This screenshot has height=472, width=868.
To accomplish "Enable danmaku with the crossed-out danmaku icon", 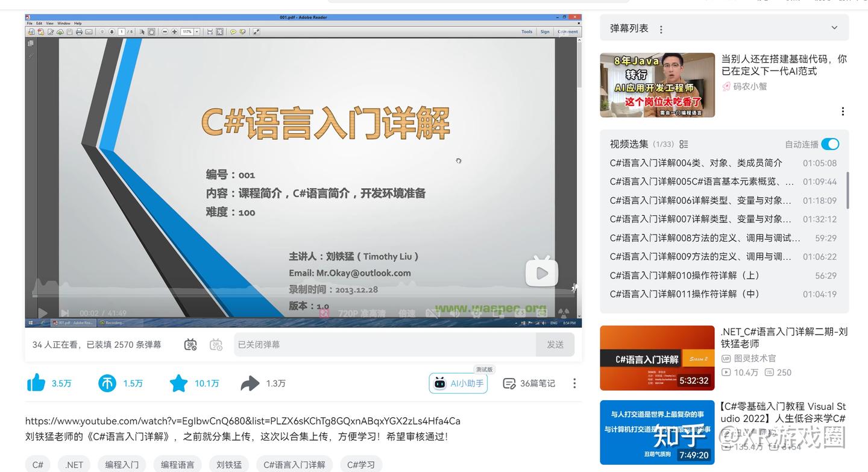I will pyautogui.click(x=190, y=345).
